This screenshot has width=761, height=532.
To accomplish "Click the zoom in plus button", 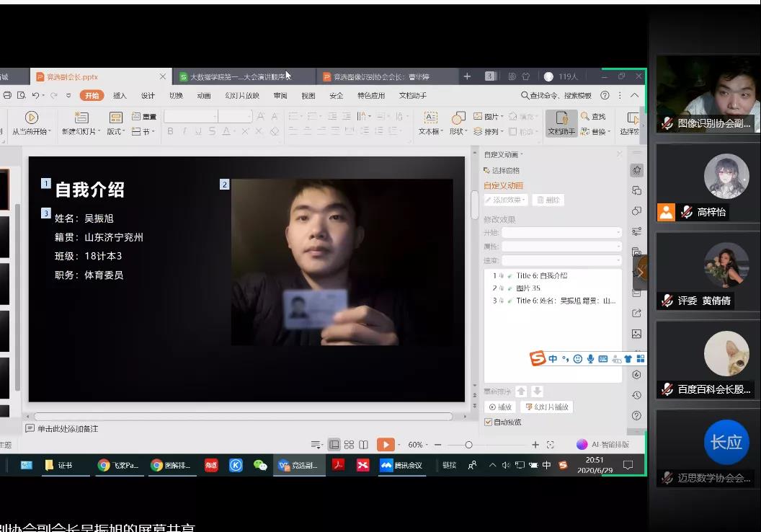I will click(535, 445).
